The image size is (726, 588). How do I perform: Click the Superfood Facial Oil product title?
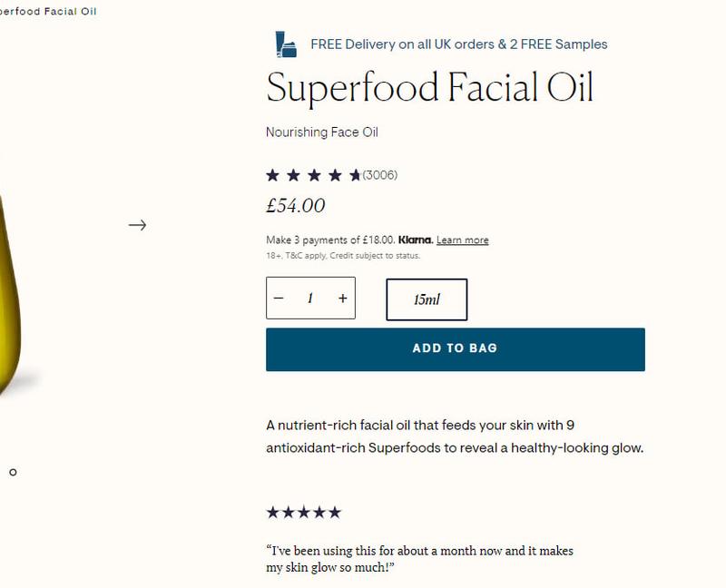click(x=429, y=88)
